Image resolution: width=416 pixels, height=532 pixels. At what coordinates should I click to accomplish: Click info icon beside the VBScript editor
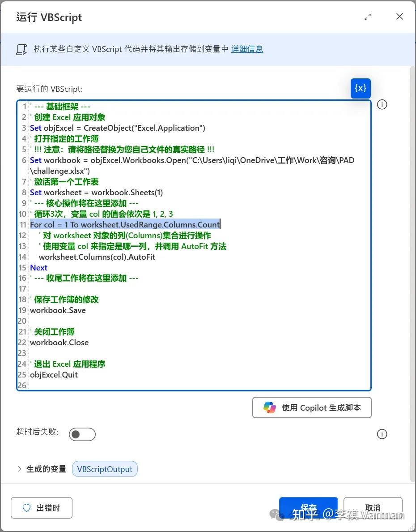coord(382,104)
